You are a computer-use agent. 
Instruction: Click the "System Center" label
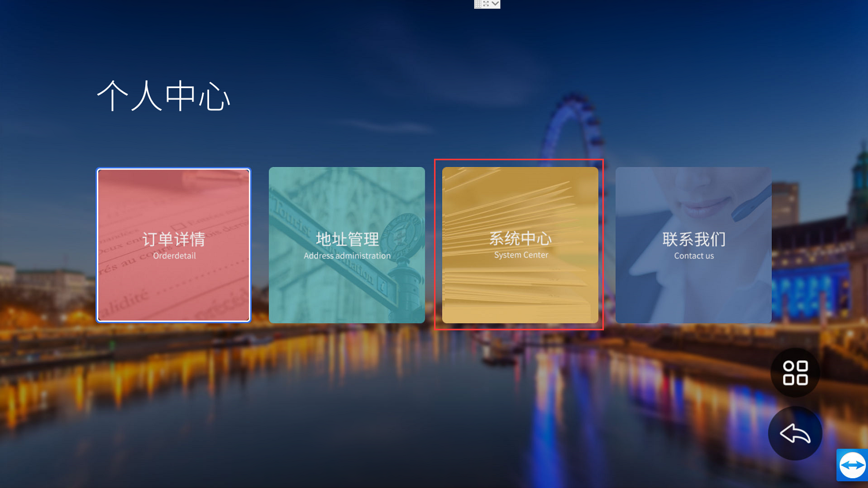521,255
